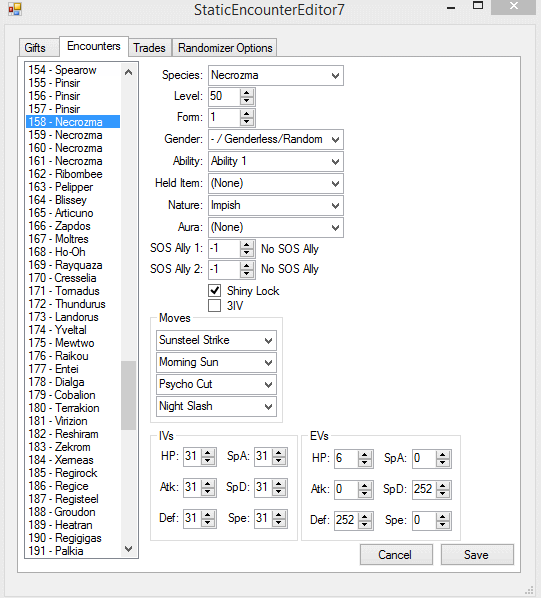Select list entry 184 - Xerneas

click(73, 460)
